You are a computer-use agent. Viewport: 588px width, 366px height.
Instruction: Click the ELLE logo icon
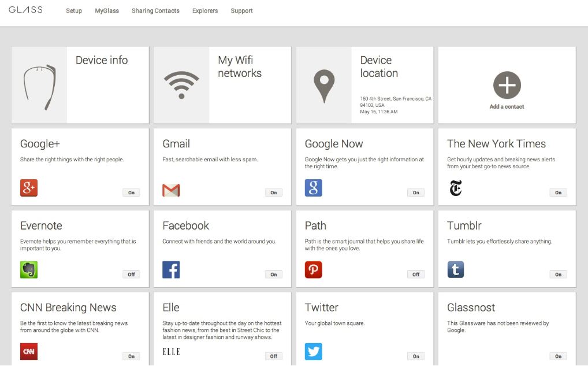[172, 352]
